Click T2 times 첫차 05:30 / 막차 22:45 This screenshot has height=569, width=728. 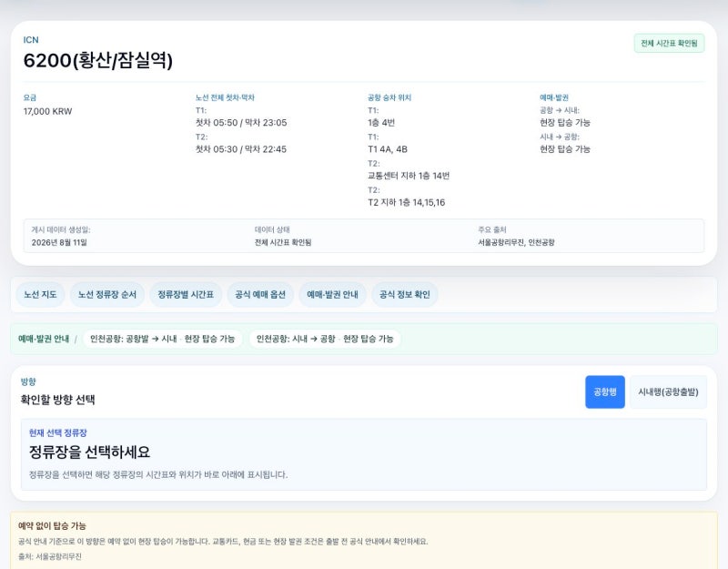241,149
